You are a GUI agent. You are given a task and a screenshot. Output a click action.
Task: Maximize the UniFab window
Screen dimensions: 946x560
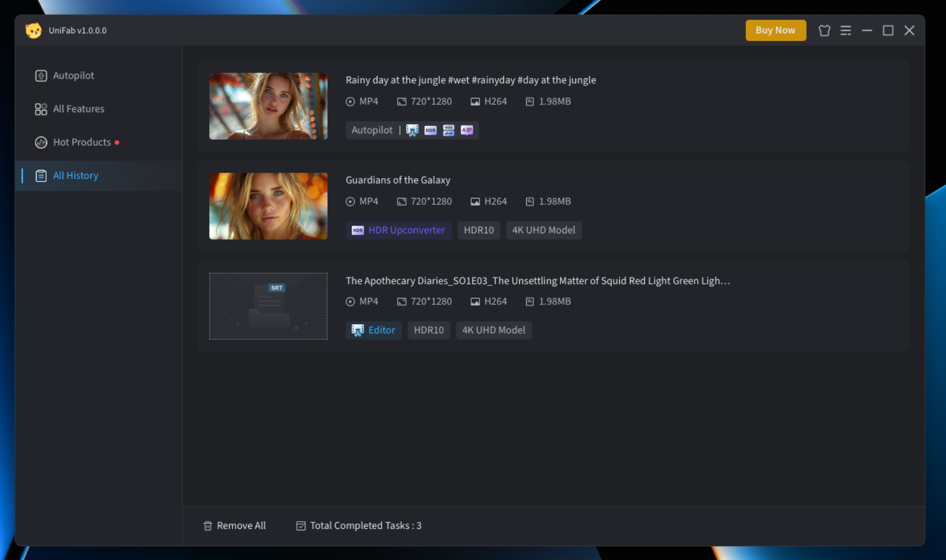click(888, 30)
